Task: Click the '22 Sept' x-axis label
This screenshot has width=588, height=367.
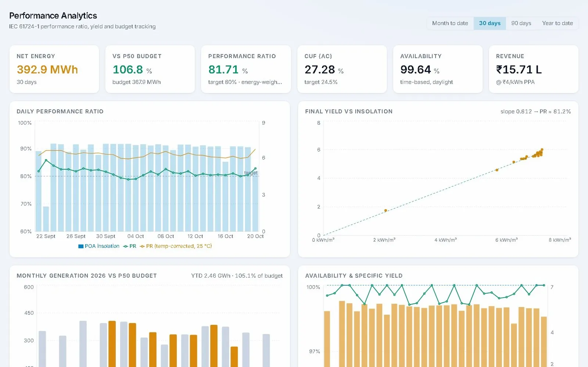Action: point(46,236)
